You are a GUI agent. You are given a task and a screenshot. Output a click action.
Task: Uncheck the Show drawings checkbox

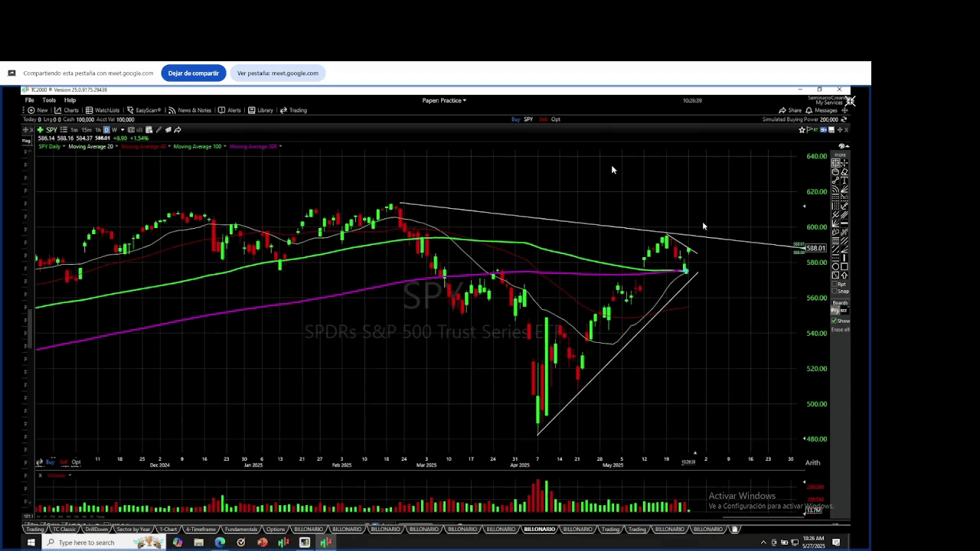tap(835, 321)
